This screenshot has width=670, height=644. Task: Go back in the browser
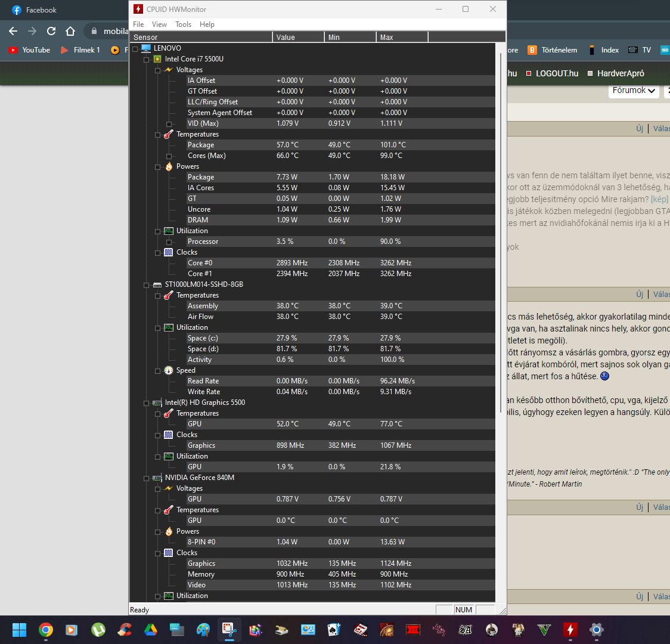click(13, 31)
